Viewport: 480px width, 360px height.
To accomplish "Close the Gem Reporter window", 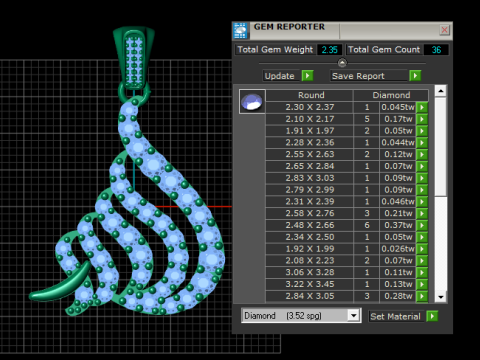I will [444, 30].
